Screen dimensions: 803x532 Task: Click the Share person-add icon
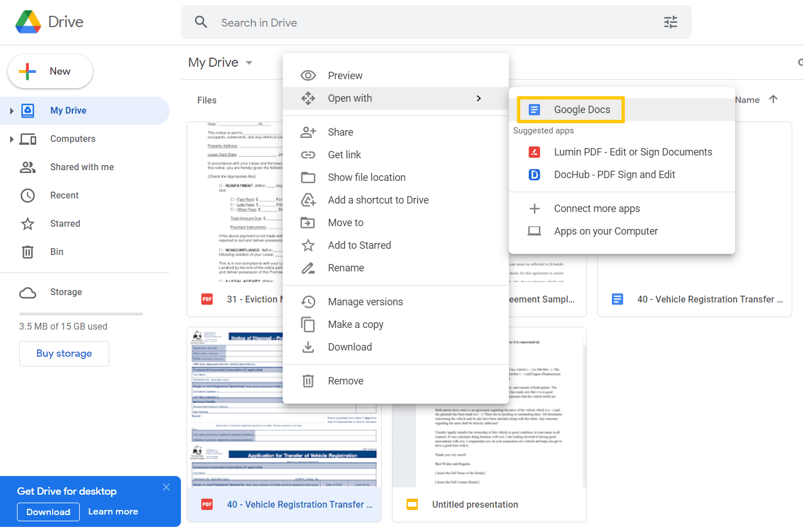308,132
